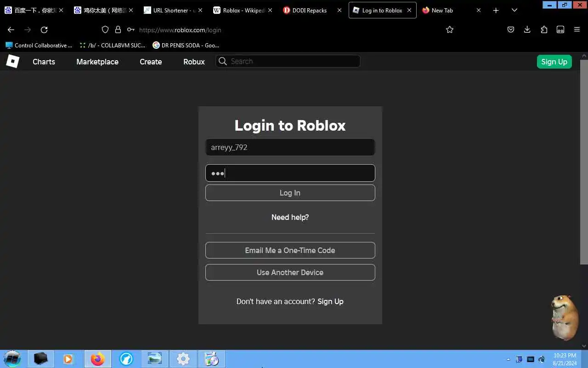Go to the Create section

(x=151, y=62)
